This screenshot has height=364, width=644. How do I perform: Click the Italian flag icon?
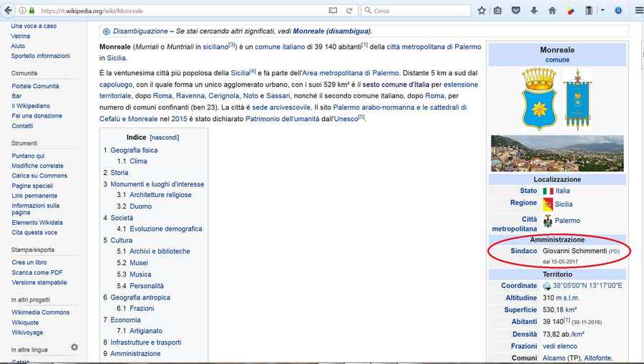coord(548,191)
